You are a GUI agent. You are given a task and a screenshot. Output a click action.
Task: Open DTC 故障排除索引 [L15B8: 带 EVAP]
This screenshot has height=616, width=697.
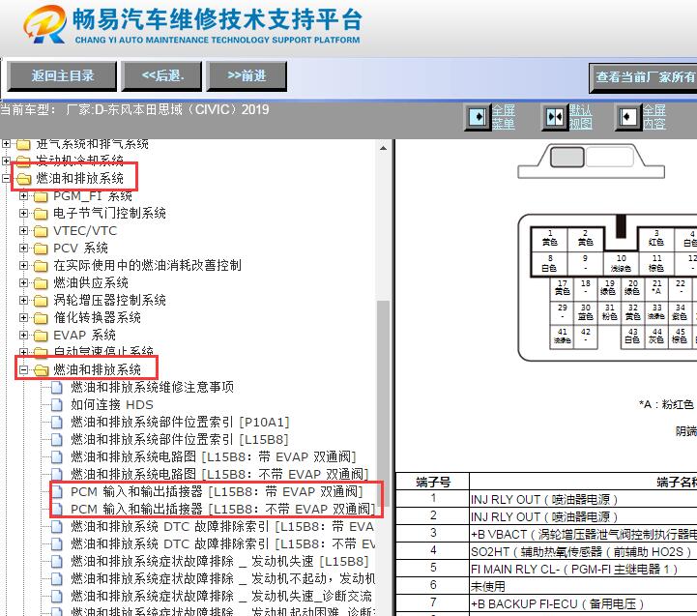point(222,527)
